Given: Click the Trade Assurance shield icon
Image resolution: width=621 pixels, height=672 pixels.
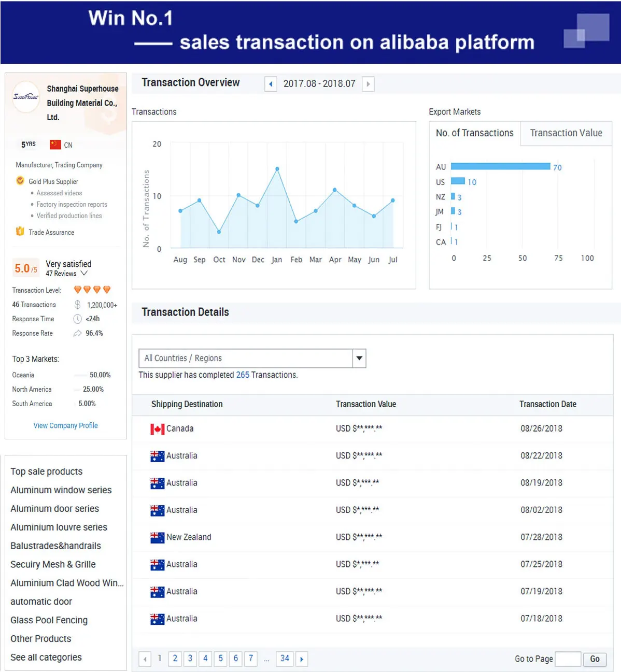Looking at the screenshot, I should click(20, 232).
